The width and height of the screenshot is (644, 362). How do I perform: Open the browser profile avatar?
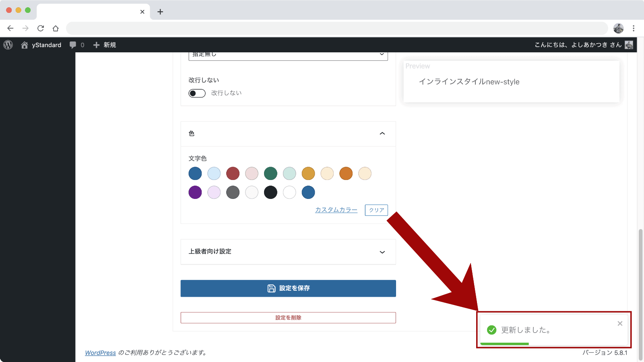(619, 28)
